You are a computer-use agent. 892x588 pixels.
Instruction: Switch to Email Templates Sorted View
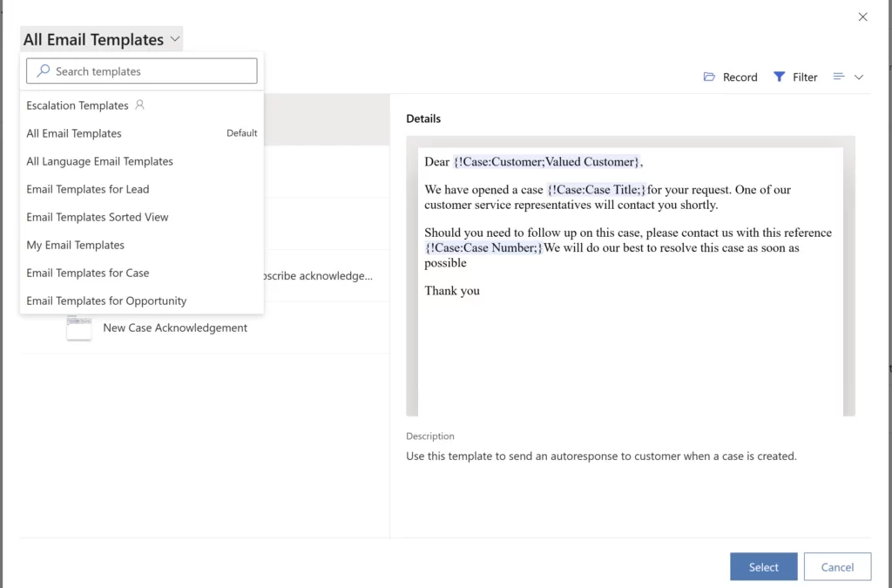(x=142, y=217)
